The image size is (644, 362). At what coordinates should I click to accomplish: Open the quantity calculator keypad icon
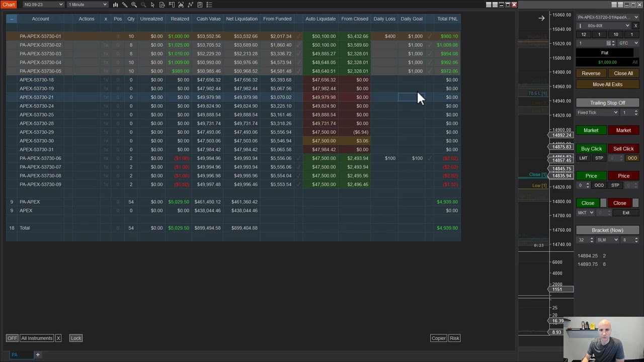[608, 43]
